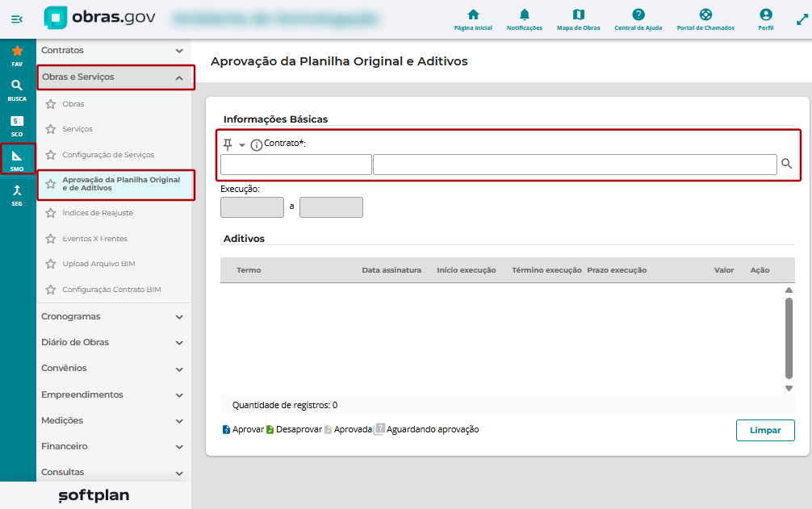Open BUSCA search in left rail
This screenshot has width=812, height=509.
coord(17,90)
